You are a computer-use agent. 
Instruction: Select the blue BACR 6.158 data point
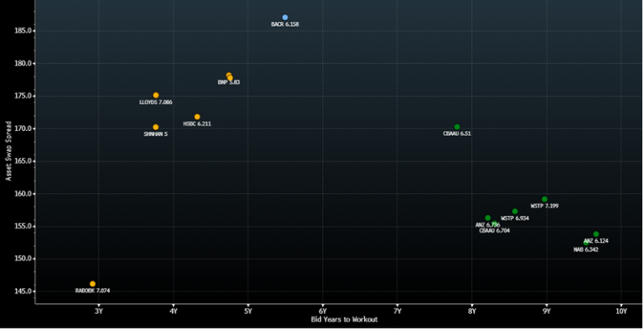point(285,18)
